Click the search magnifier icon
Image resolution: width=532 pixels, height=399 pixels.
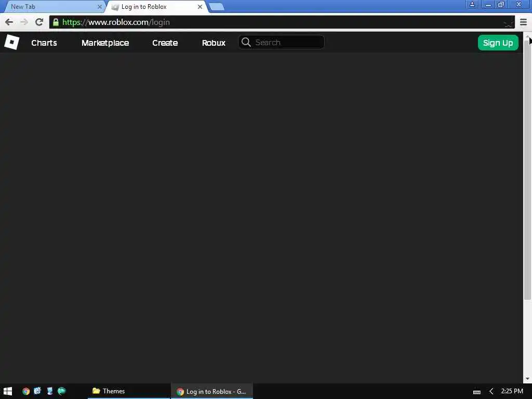pos(246,43)
